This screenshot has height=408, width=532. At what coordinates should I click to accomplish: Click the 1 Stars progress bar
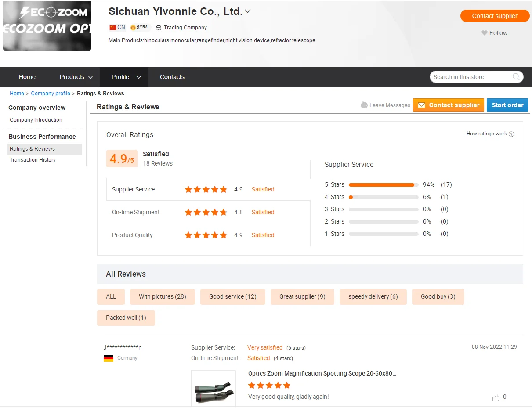(384, 234)
